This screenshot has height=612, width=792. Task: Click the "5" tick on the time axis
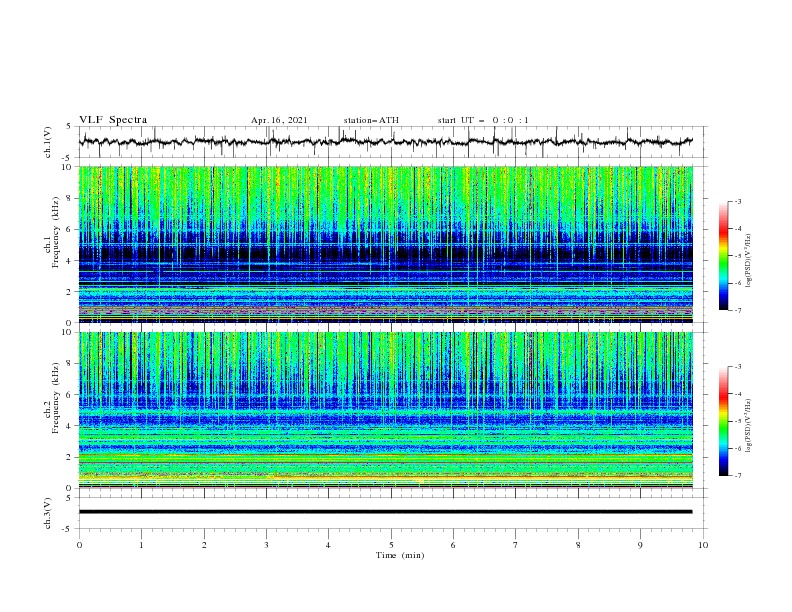[391, 545]
